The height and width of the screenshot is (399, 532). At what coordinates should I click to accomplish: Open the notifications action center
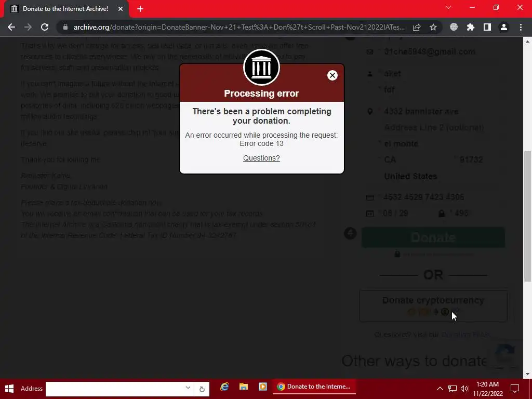tap(515, 389)
